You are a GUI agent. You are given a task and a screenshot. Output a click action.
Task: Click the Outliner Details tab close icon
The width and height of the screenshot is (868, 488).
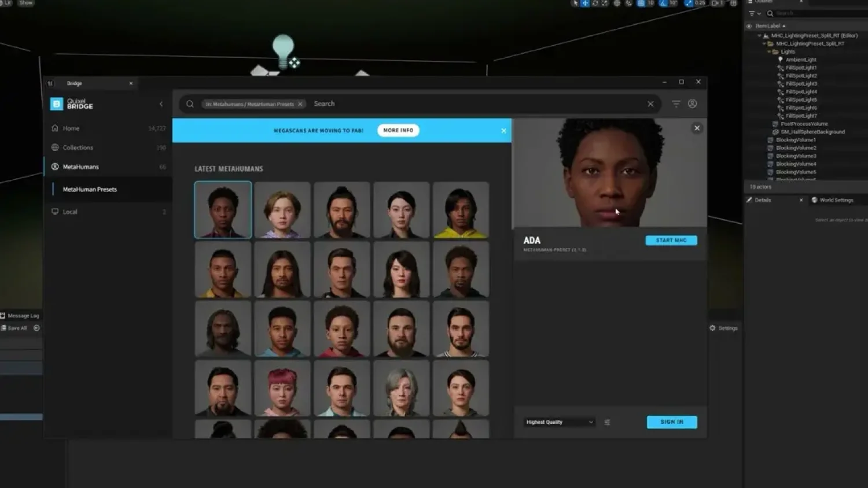tap(801, 200)
